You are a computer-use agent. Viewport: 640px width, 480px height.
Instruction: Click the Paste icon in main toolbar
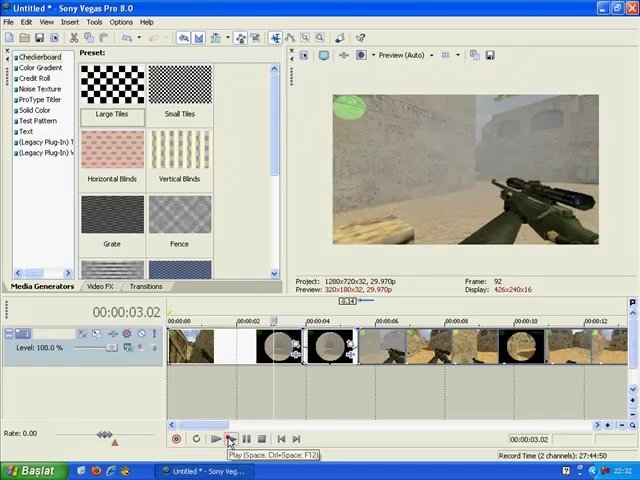(x=104, y=38)
